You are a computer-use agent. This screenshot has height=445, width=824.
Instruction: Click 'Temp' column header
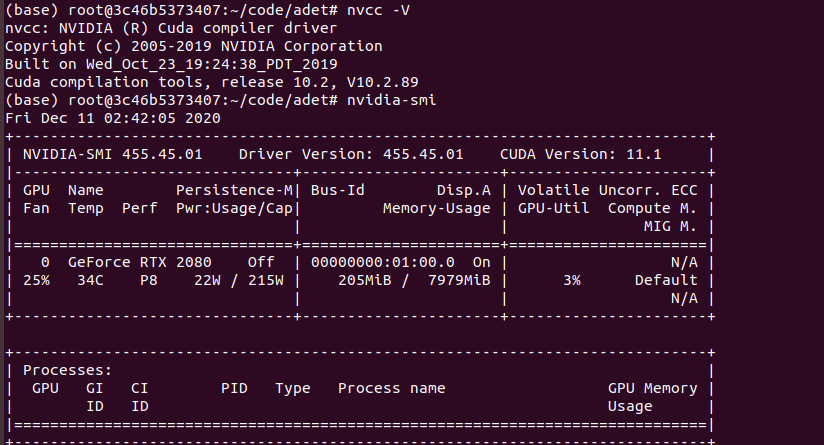(x=86, y=209)
